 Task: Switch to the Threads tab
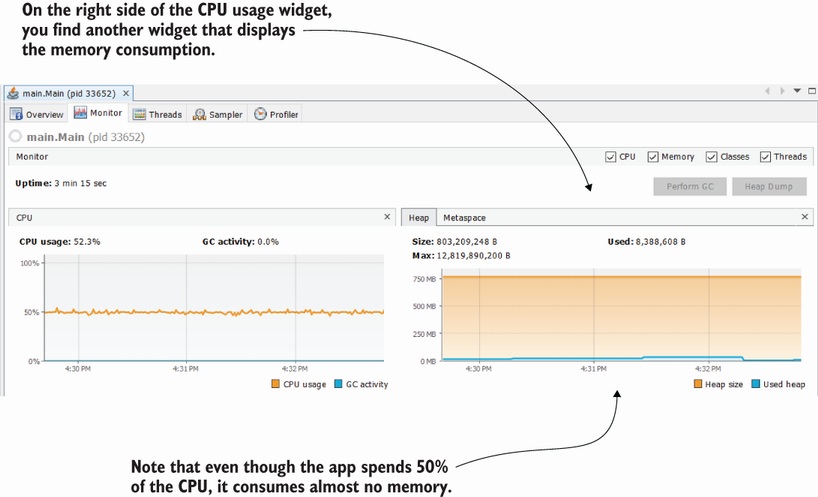click(x=158, y=114)
